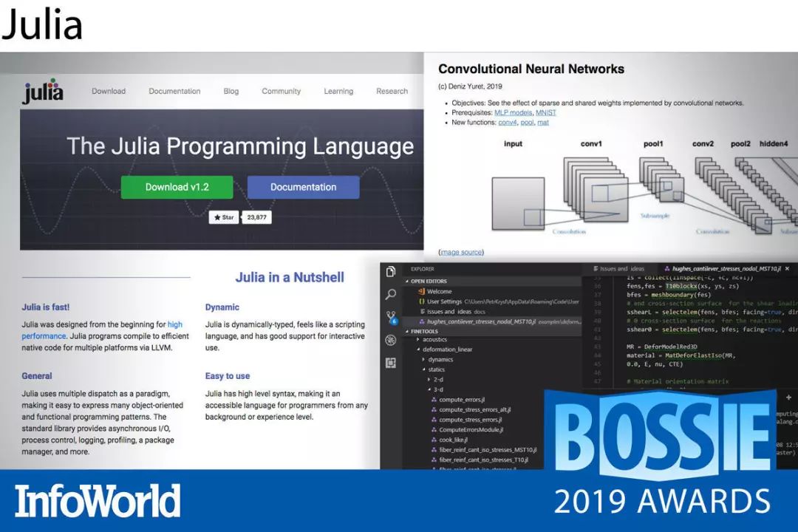Open the Debug view icon

(391, 340)
